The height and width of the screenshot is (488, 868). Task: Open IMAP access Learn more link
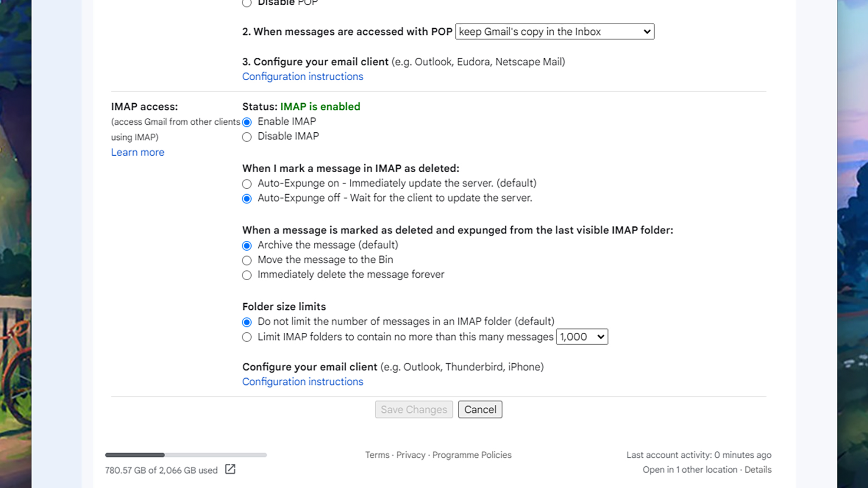tap(138, 152)
